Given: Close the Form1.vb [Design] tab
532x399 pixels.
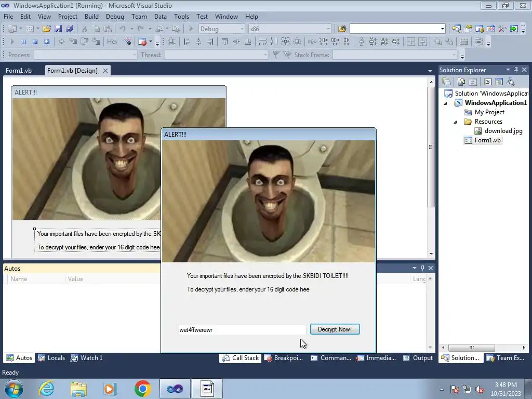Looking at the screenshot, I should coord(105,71).
